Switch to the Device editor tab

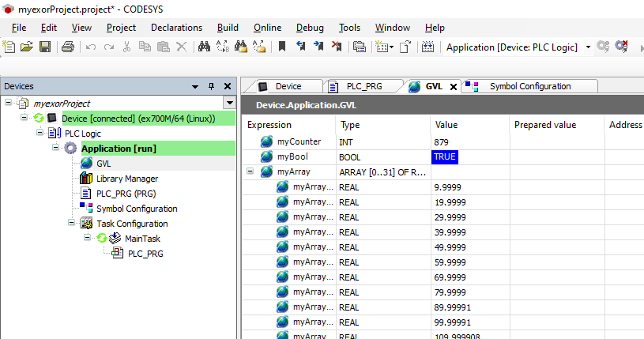[x=288, y=86]
